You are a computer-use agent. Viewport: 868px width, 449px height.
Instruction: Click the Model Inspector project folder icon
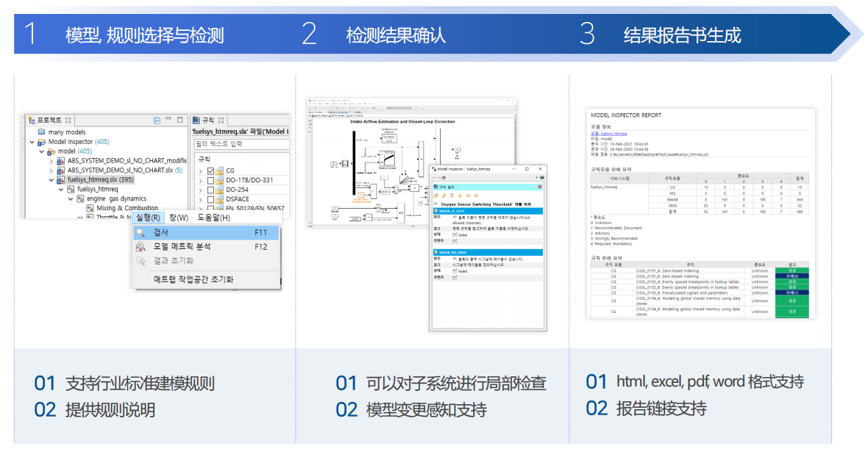click(x=42, y=142)
